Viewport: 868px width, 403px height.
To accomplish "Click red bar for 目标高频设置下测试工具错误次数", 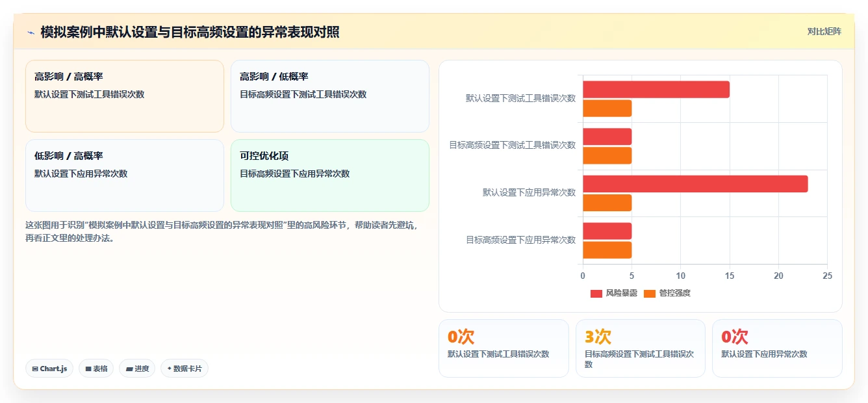I will [607, 136].
